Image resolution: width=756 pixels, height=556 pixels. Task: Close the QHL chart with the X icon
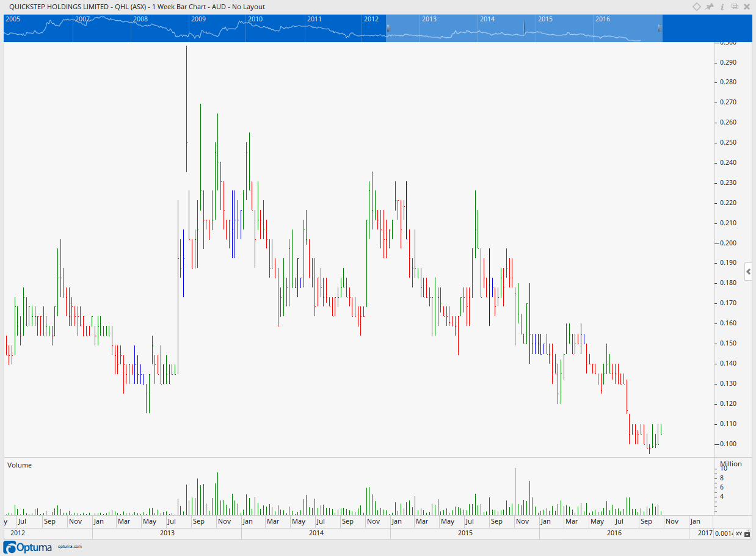click(747, 7)
